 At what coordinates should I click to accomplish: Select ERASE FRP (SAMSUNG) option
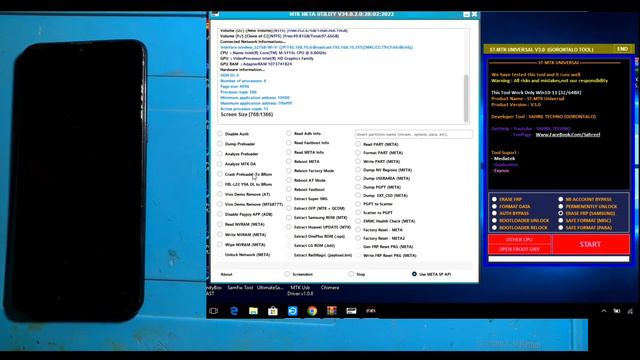[587, 213]
